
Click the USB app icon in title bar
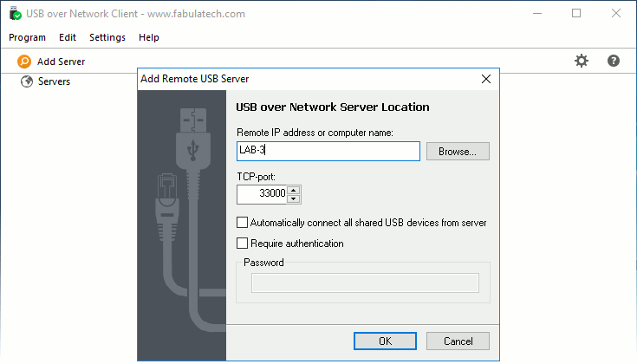coord(16,14)
